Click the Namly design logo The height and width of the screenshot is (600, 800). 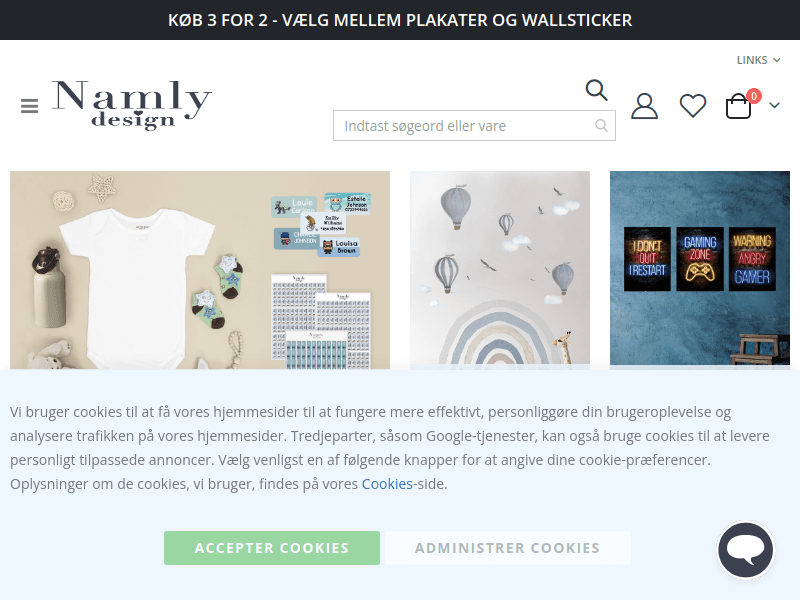click(x=132, y=105)
